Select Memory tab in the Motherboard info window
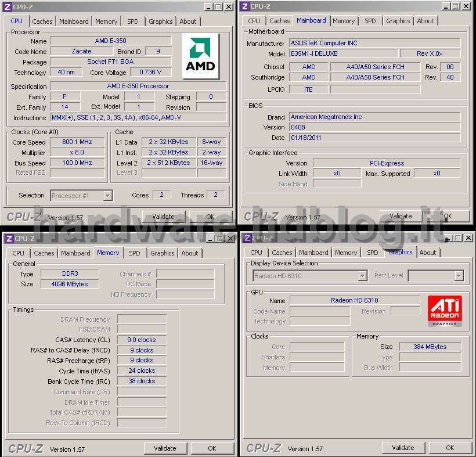The image size is (476, 457). [344, 21]
